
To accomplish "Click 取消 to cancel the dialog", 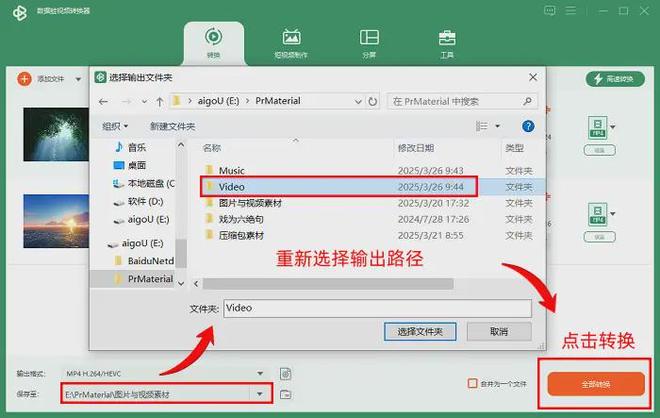I will coord(497,331).
